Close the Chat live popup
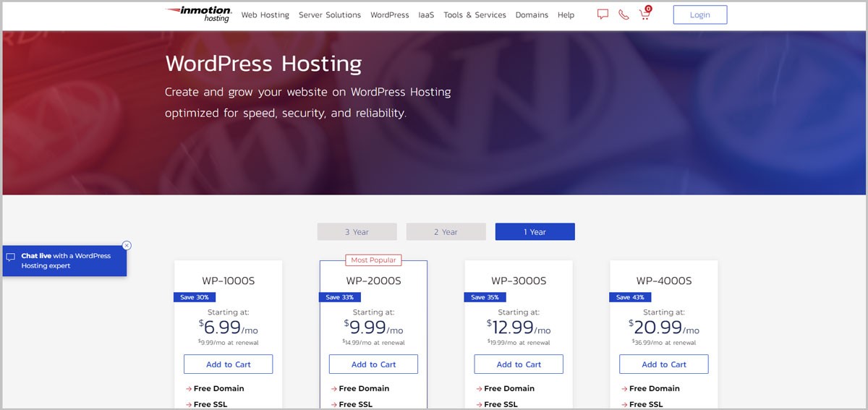 [127, 245]
